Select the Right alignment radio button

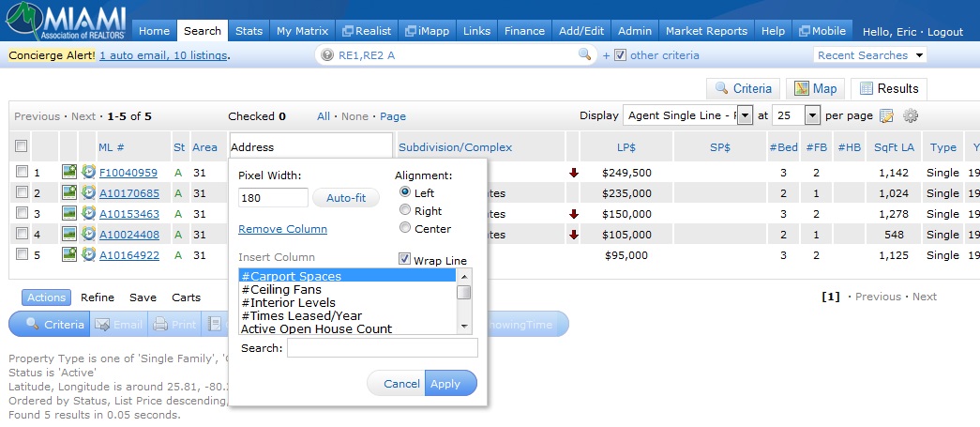point(405,211)
